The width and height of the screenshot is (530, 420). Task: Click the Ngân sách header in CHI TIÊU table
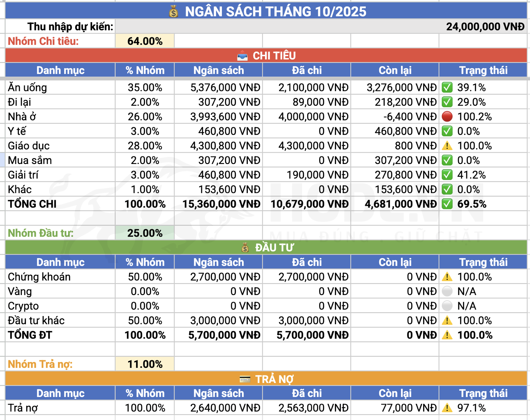tap(219, 70)
